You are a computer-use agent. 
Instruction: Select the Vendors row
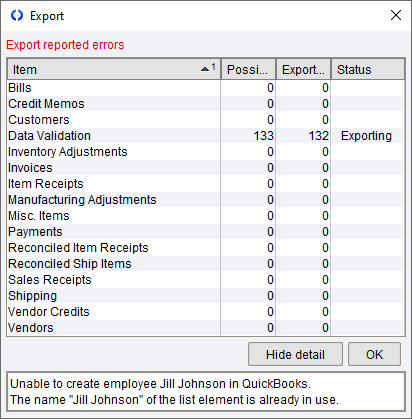pyautogui.click(x=206, y=328)
